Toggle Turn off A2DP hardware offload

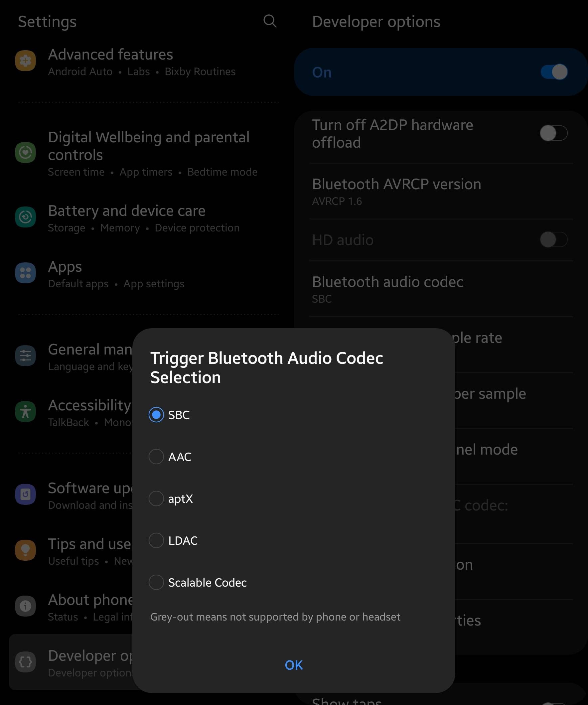[553, 134]
